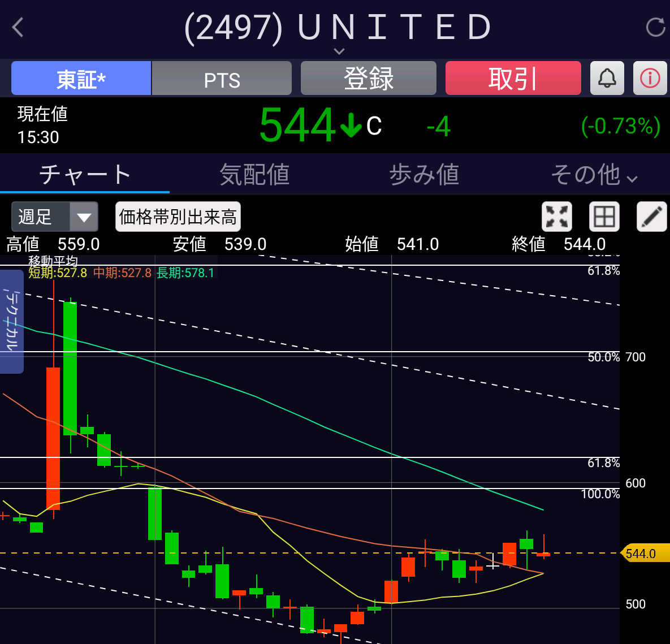
Task: Expand stock selector chevron under UNITED
Action: coord(339,51)
